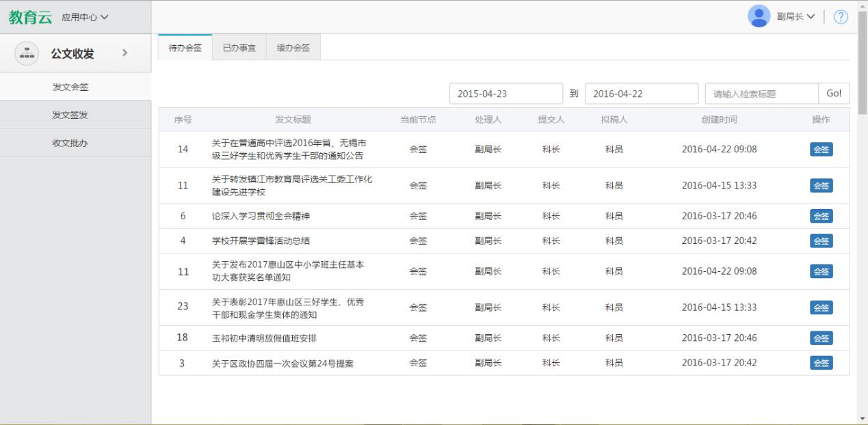This screenshot has height=425, width=868.
Task: Expand the 公文收发 chevron arrow
Action: coord(124,53)
